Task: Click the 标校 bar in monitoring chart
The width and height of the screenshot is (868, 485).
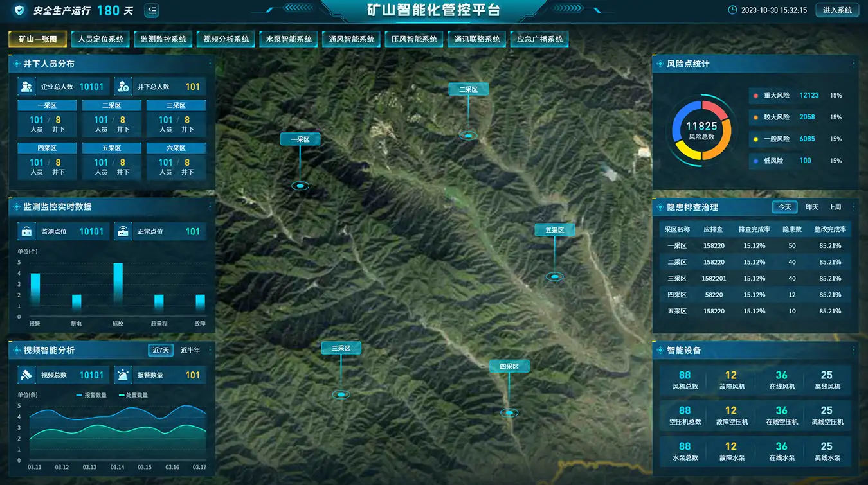Action: 118,284
